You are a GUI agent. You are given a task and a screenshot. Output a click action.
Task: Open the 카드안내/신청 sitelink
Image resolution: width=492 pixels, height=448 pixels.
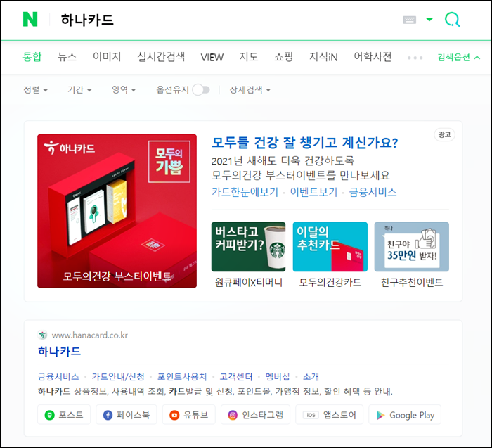[x=118, y=376]
